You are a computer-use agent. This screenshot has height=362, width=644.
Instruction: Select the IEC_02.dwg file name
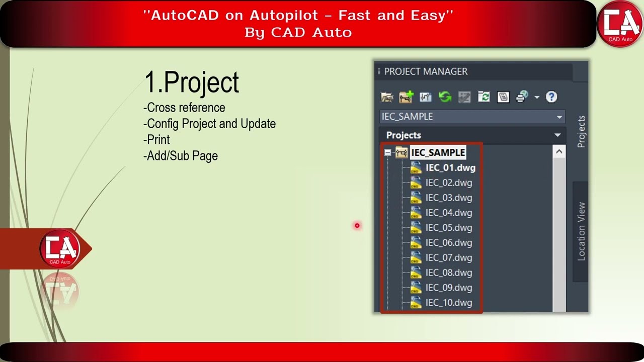(x=449, y=183)
